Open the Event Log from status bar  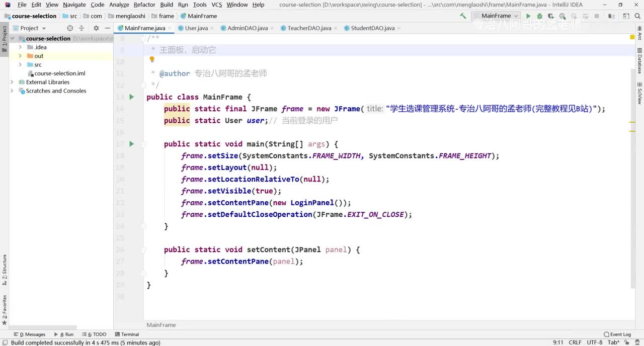[x=617, y=334]
